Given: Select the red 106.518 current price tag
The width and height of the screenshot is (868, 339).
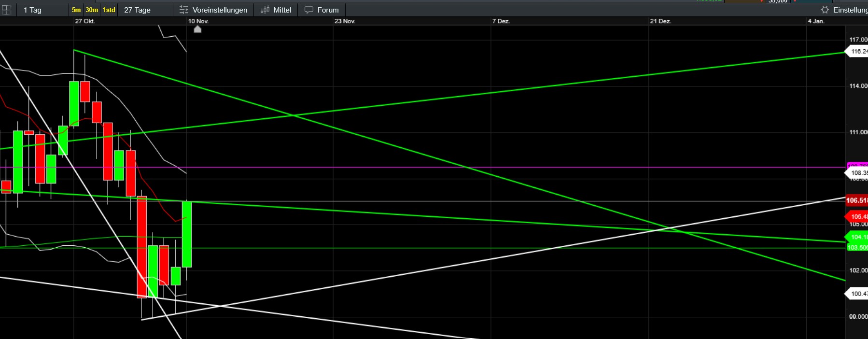Looking at the screenshot, I should 856,200.
